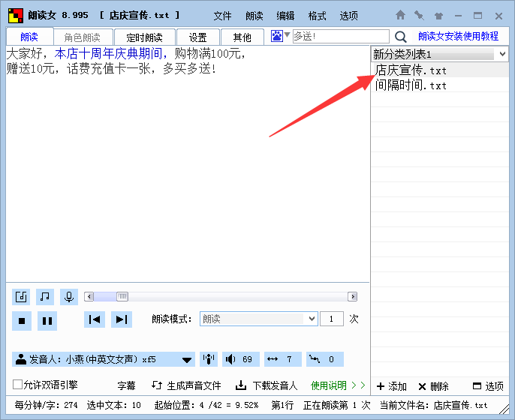Expand the 新分类列表1 category dropdown

coord(501,55)
